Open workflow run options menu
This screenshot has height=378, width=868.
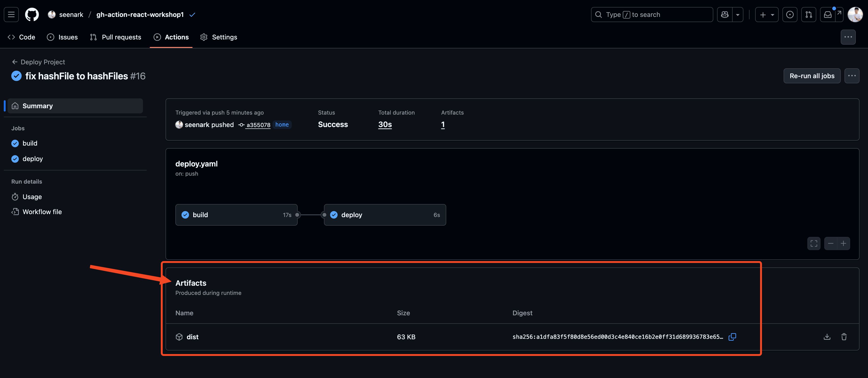tap(852, 76)
